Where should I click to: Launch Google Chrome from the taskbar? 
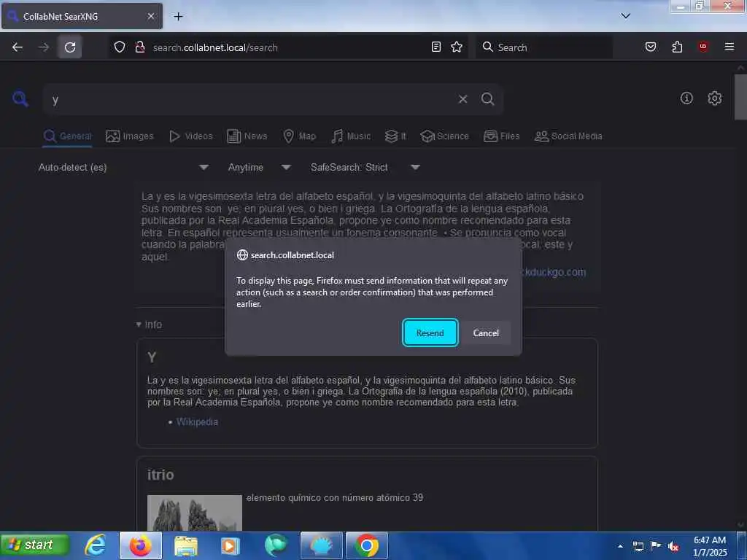366,545
